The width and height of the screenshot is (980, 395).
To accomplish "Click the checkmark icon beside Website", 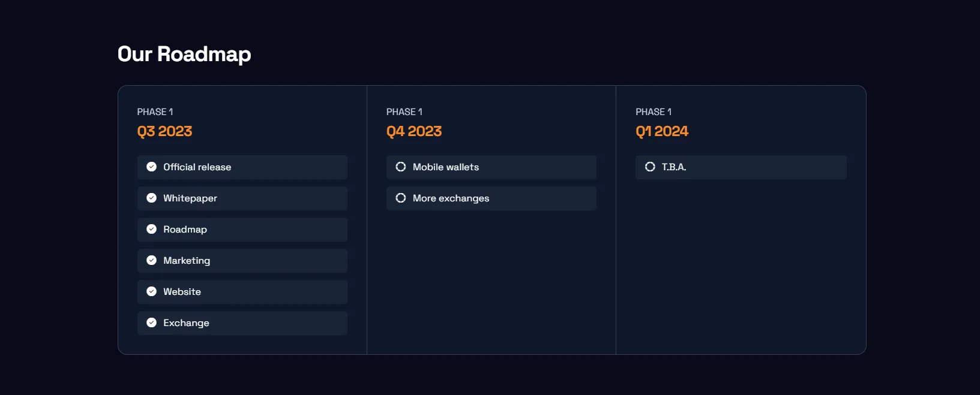I will pos(151,292).
